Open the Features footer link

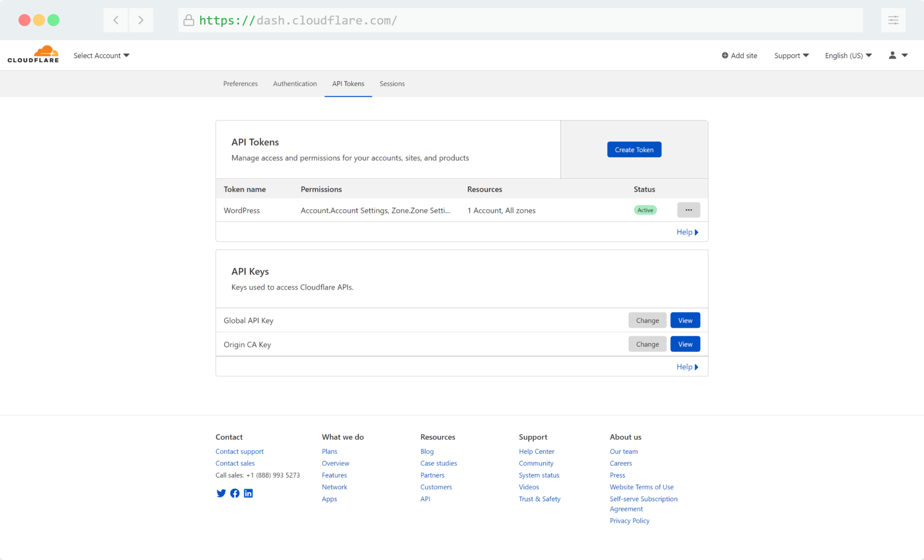(x=334, y=475)
